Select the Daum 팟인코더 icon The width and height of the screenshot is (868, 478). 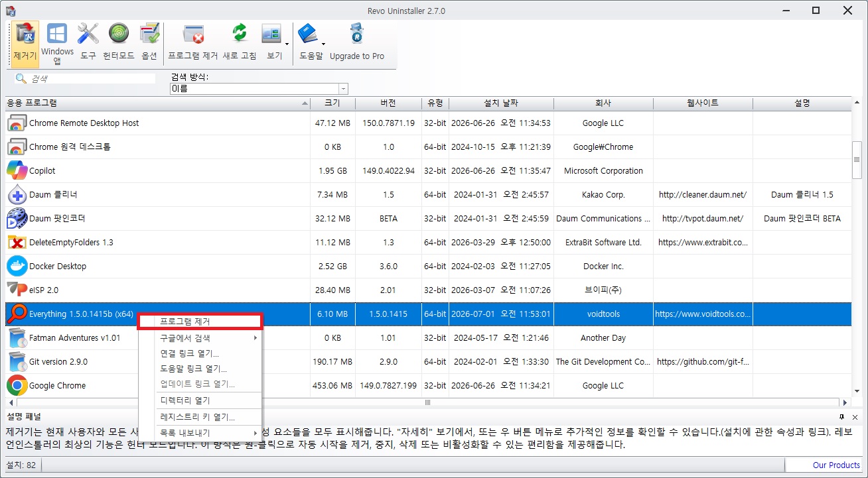(x=17, y=219)
